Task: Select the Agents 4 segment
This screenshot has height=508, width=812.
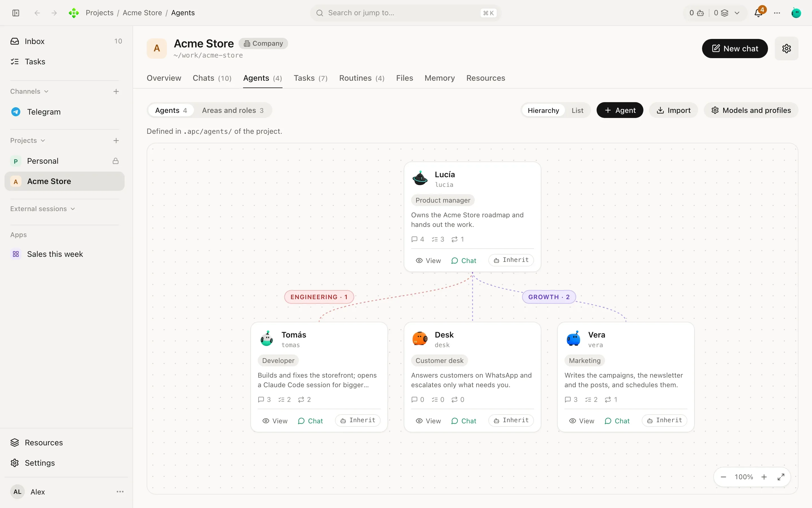Action: (x=171, y=110)
